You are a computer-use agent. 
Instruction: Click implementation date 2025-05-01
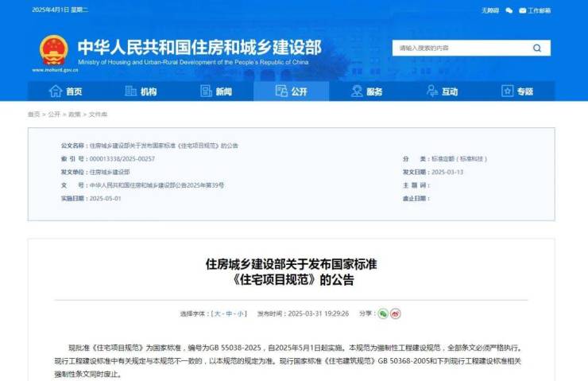coord(106,198)
